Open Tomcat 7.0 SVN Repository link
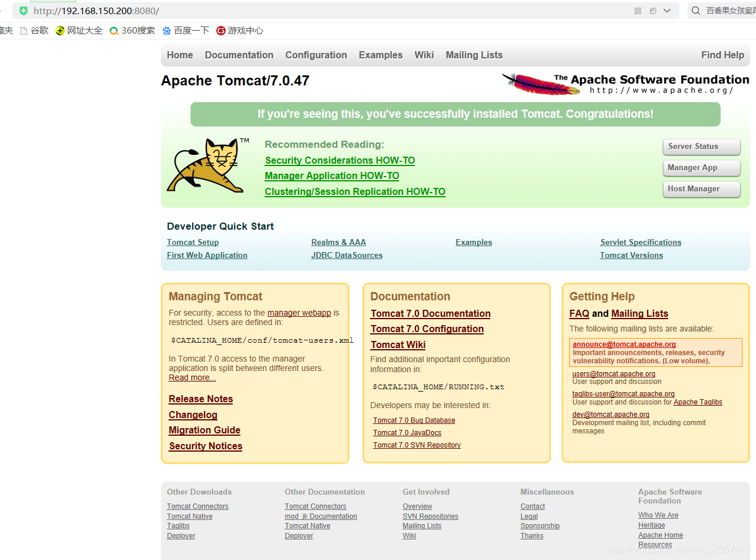Screen dimensions: 756x560 (417, 445)
